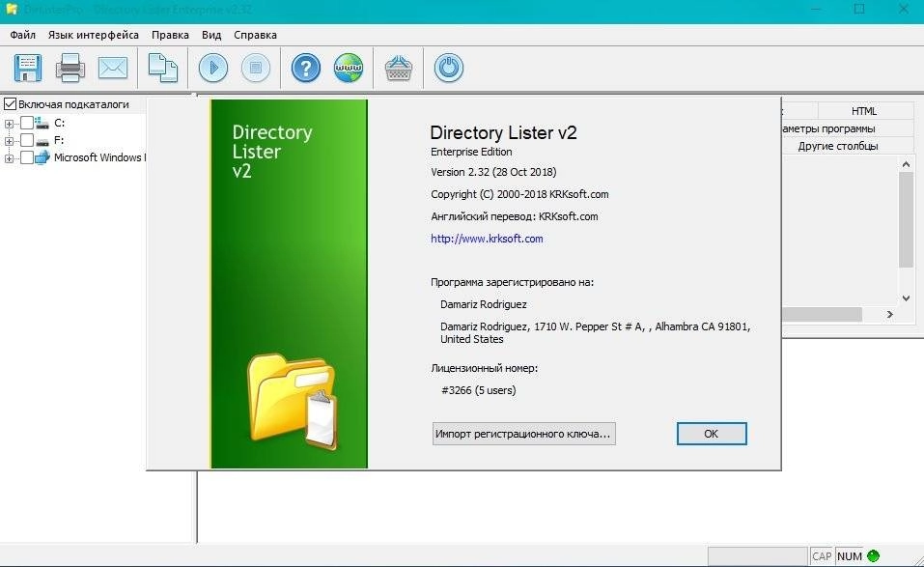Click the green status indicator in status bar
924x567 pixels.
coord(874,555)
